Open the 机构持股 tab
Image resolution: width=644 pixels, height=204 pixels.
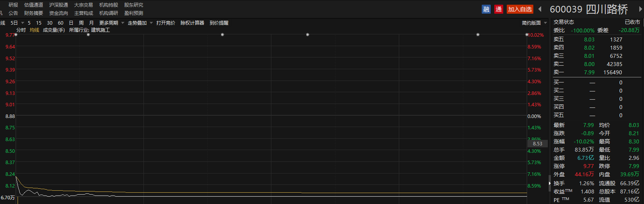tap(109, 5)
